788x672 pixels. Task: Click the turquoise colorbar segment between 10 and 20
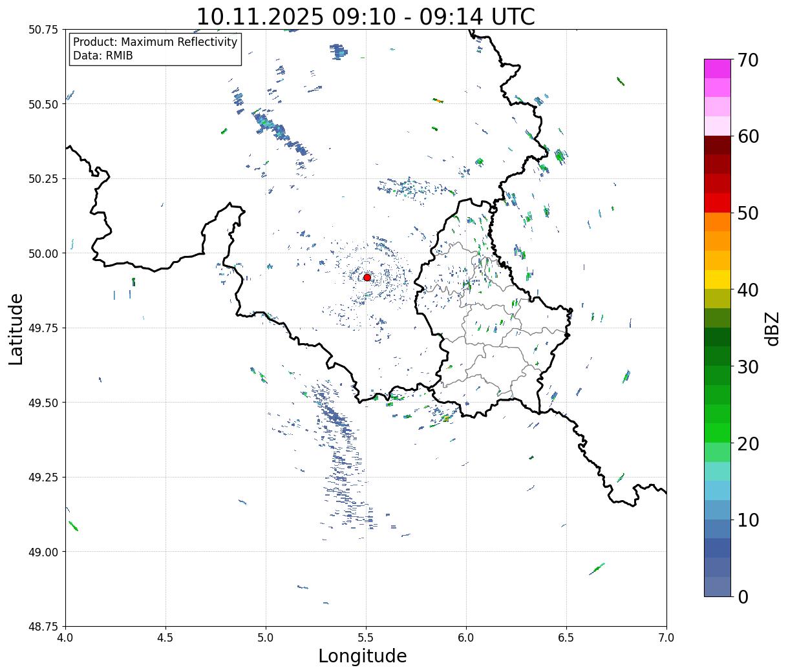pyautogui.click(x=718, y=472)
